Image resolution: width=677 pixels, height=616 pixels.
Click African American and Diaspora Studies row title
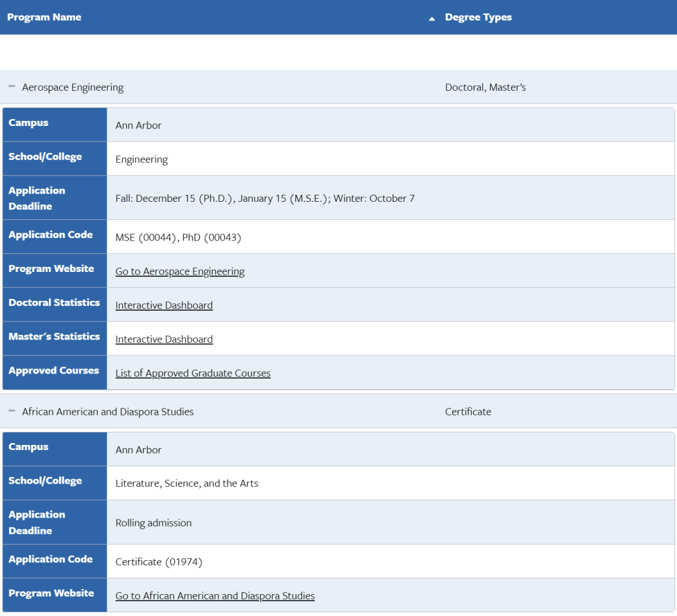tap(108, 412)
